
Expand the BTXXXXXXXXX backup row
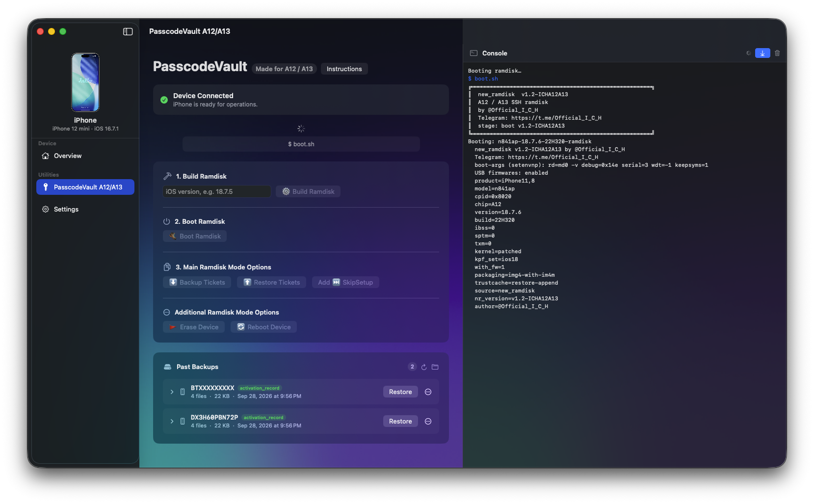point(172,392)
